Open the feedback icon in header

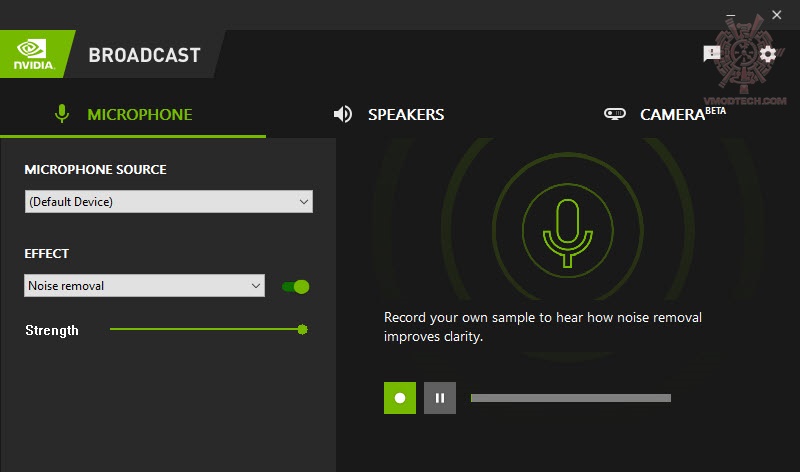(x=712, y=54)
